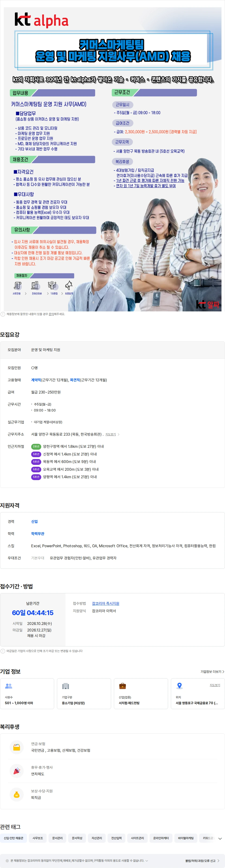The height and width of the screenshot is (868, 225).
Task: Select the 신입·인턴 채용관 tag
Action: coord(14,838)
